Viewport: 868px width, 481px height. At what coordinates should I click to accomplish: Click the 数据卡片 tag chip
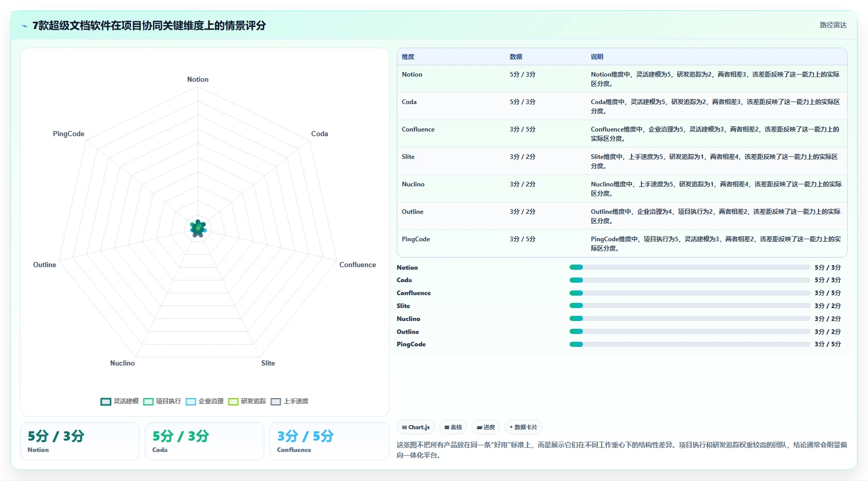pos(523,427)
